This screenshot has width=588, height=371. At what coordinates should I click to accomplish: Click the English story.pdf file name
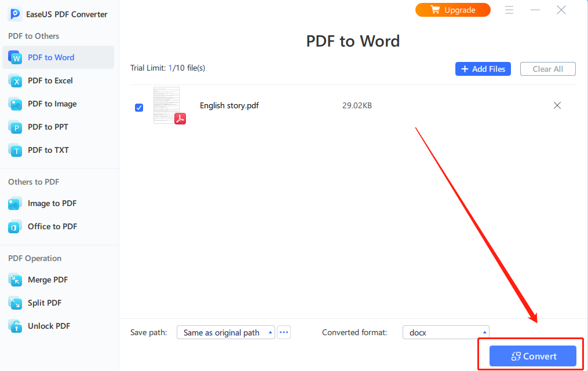[229, 106]
